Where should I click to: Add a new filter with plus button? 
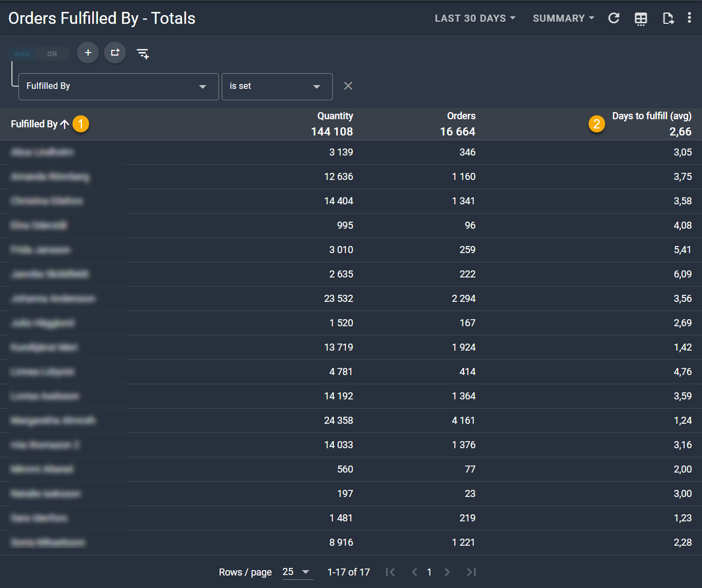point(88,53)
